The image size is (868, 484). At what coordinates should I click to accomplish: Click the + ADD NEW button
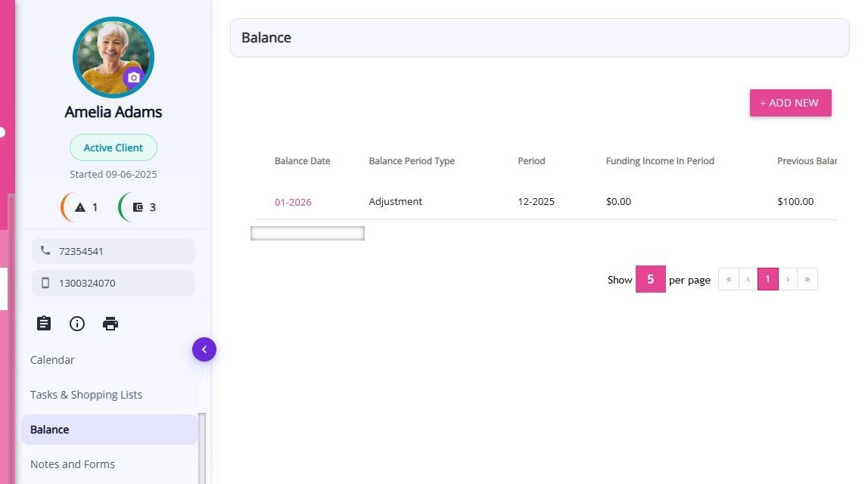click(x=790, y=103)
